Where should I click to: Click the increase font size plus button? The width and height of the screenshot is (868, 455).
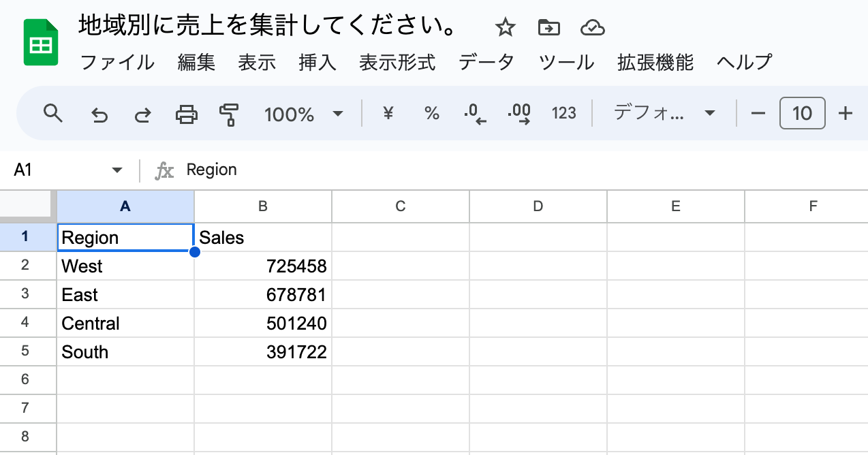point(846,113)
